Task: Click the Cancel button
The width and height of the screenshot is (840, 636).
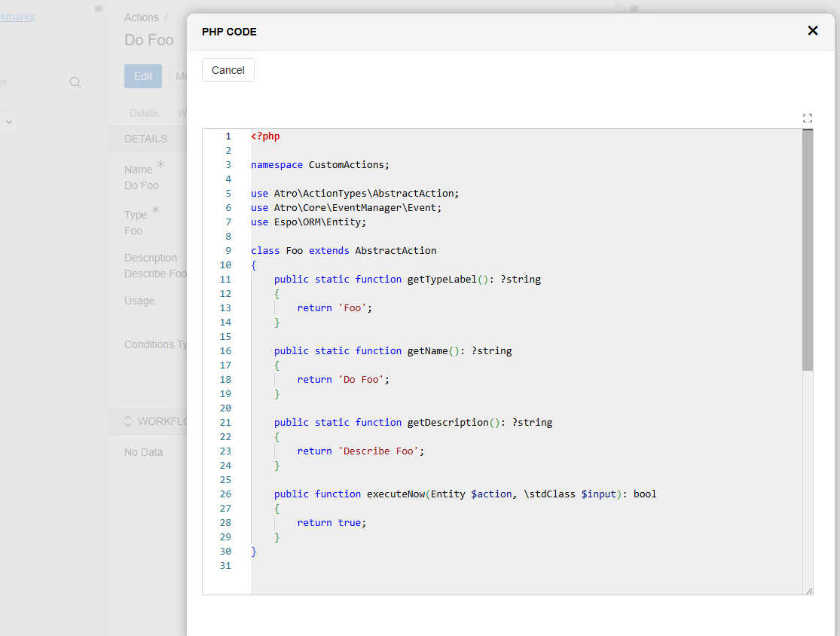Action: (228, 70)
